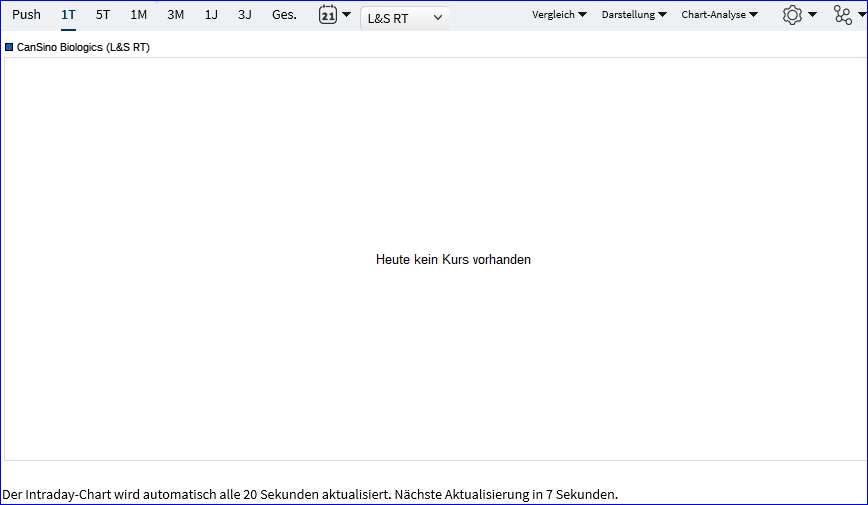Select the 1J time range tab
This screenshot has height=505, width=868.
pos(211,15)
